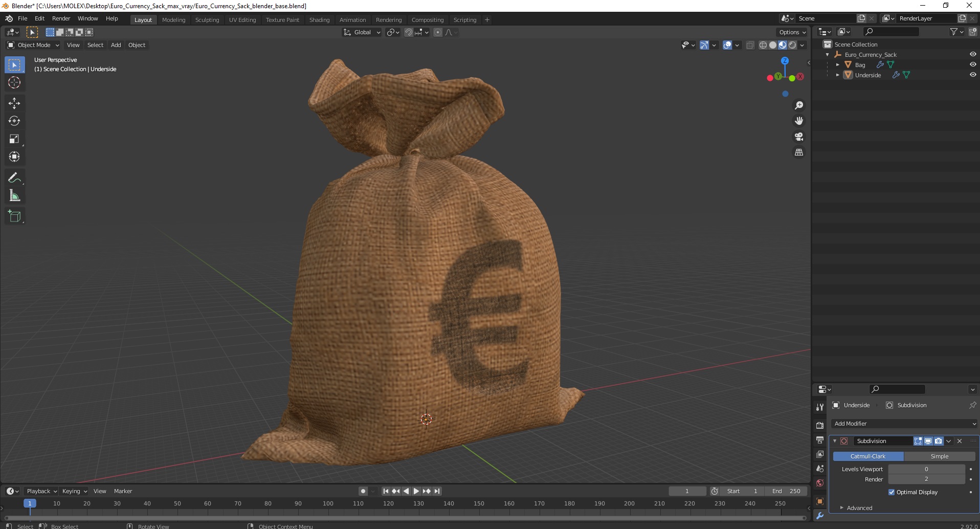Open Scene properties tab icon
This screenshot has width=980, height=529.
click(820, 469)
